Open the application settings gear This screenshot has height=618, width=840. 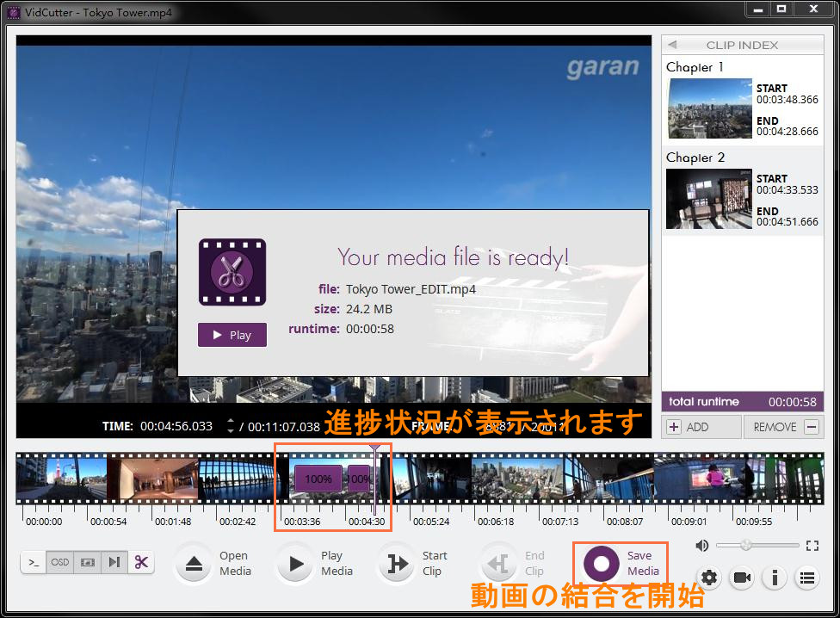coord(708,578)
